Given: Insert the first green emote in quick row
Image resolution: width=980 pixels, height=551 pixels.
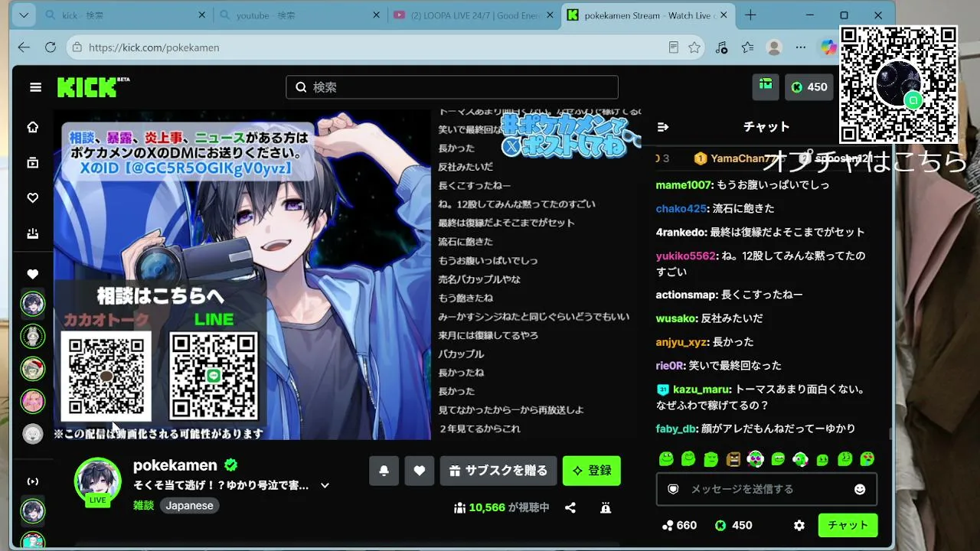Looking at the screenshot, I should point(666,459).
